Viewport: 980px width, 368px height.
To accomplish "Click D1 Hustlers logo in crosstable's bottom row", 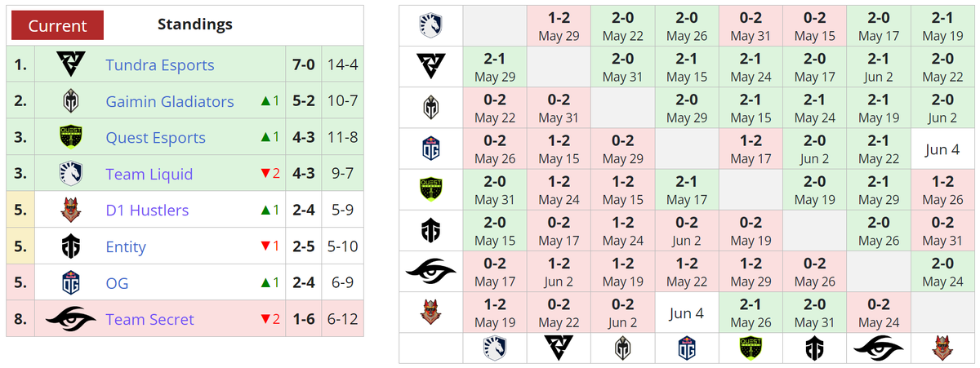I will pyautogui.click(x=942, y=348).
